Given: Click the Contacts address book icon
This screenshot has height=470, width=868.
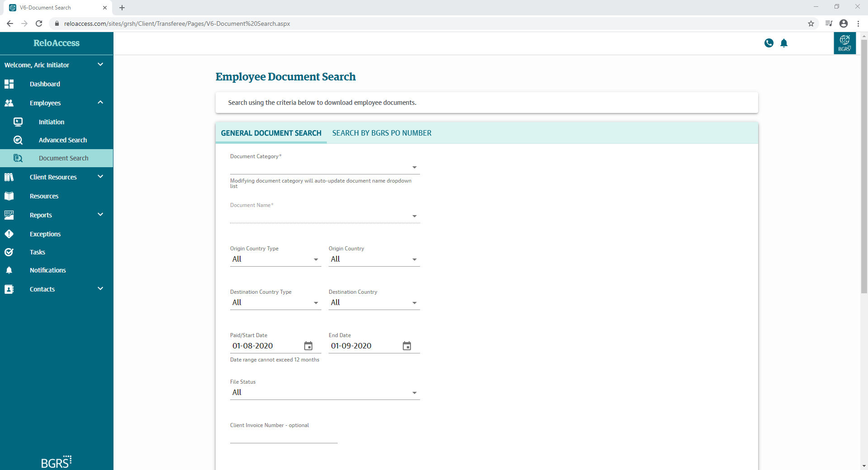Looking at the screenshot, I should [9, 289].
